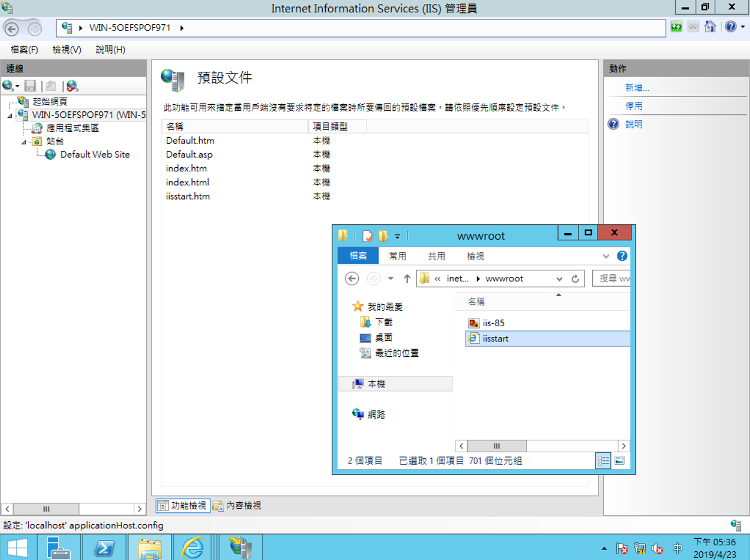The height and width of the screenshot is (560, 750).
Task: Select the index.htm row
Action: point(375,168)
